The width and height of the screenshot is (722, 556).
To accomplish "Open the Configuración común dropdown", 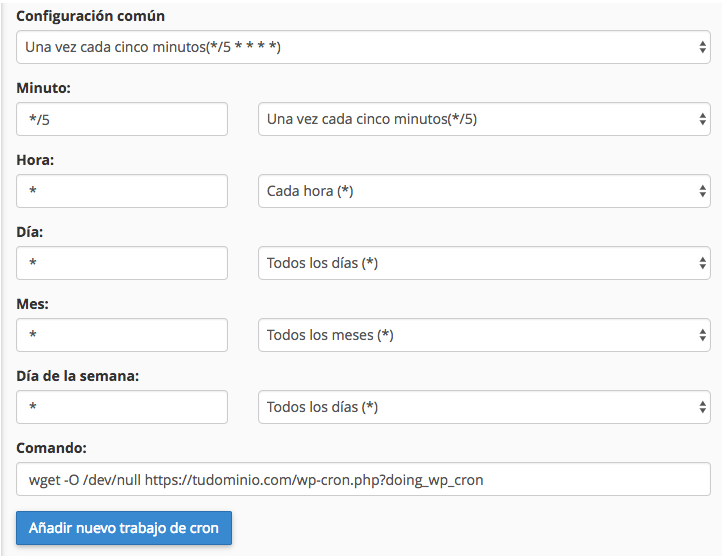I will 363,47.
